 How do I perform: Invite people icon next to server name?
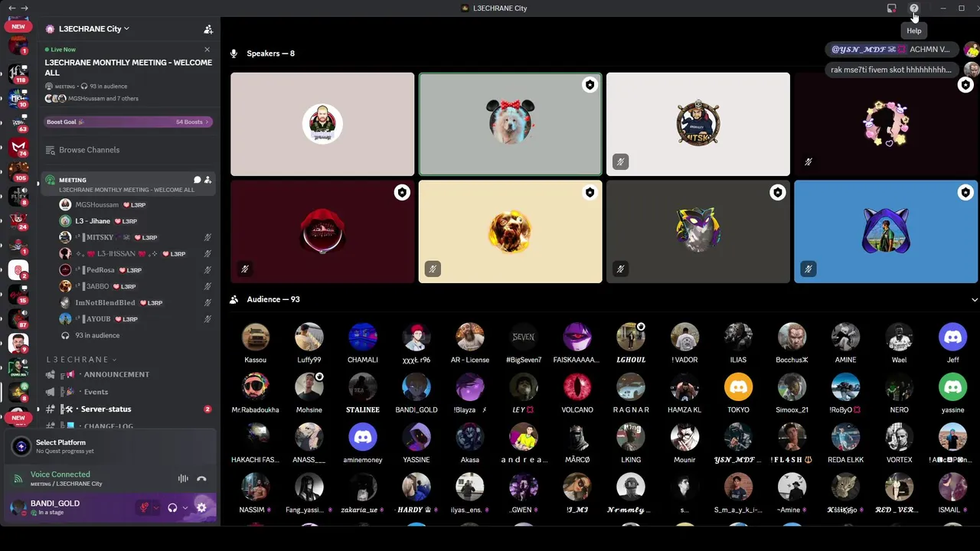point(208,29)
